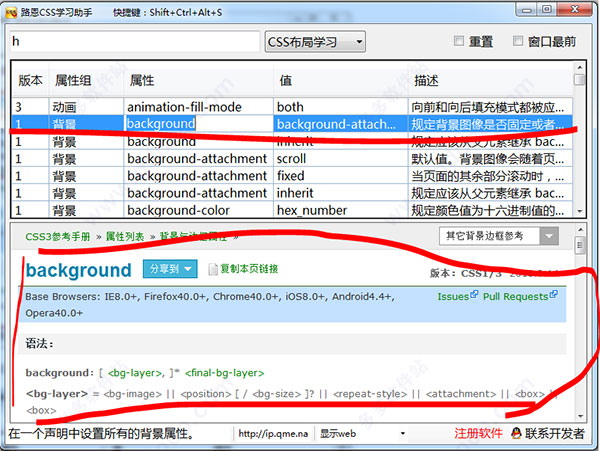Click the CSS app icon in title bar
This screenshot has width=600, height=451.
(11, 13)
